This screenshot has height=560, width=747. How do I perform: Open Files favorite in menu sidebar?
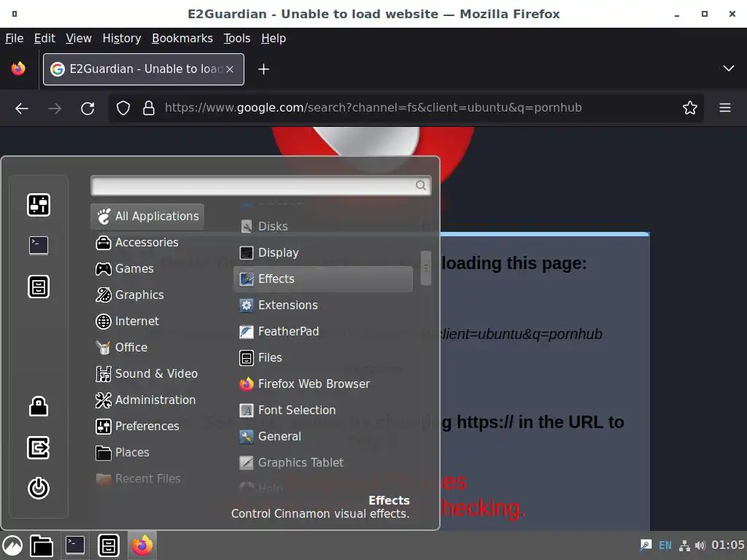39,287
